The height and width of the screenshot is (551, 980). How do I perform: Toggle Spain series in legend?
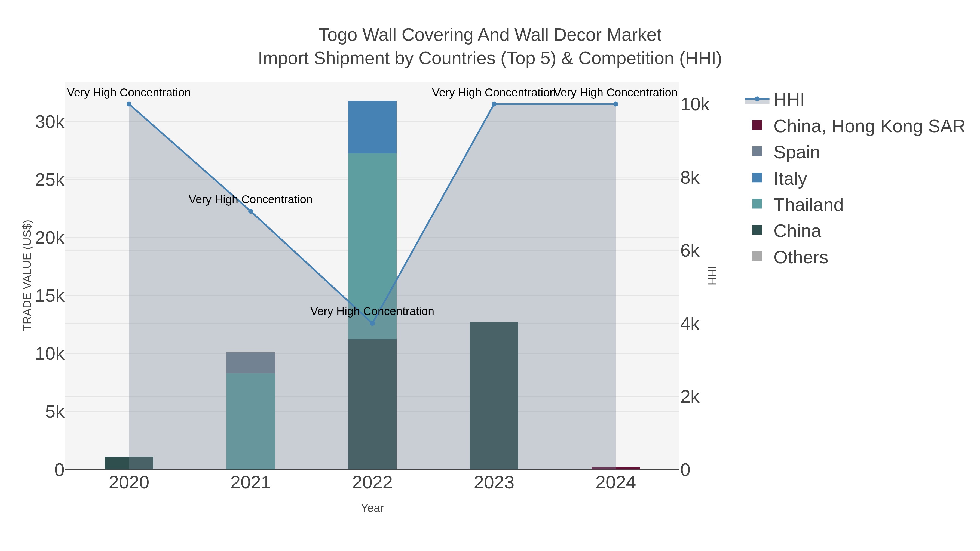(786, 152)
